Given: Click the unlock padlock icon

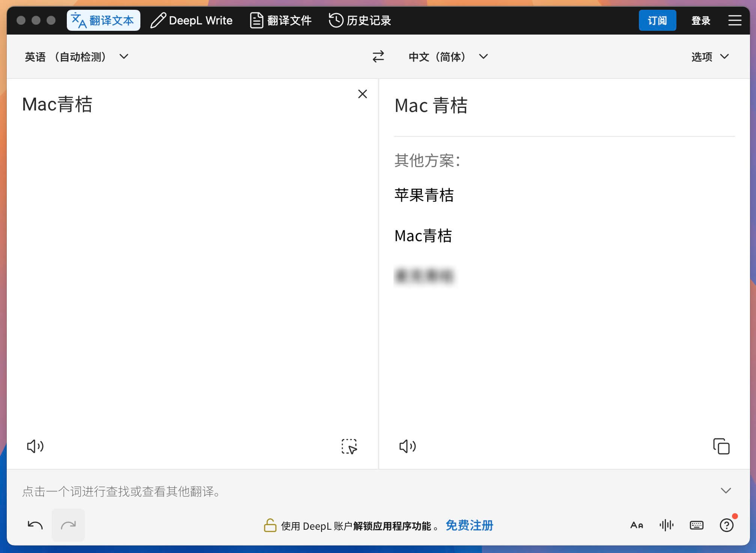Looking at the screenshot, I should (270, 525).
